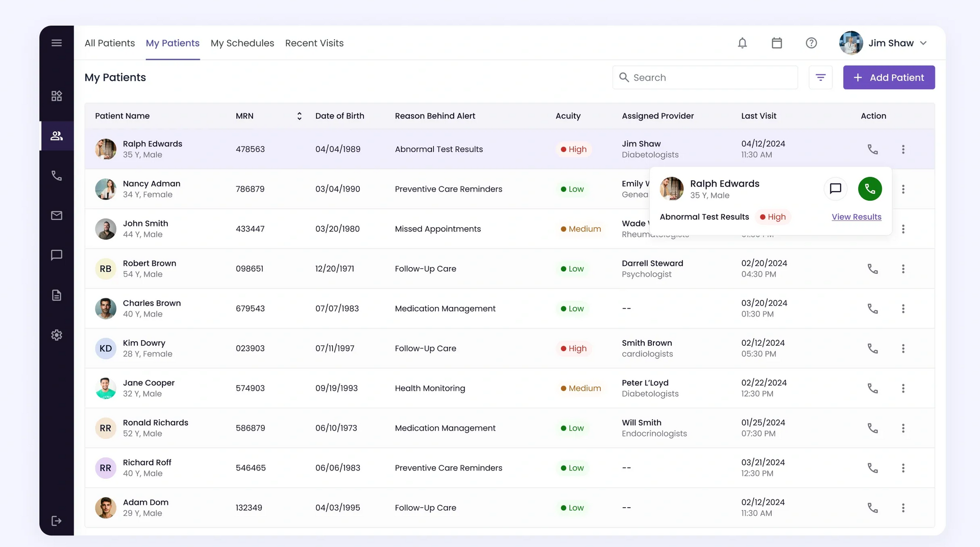The width and height of the screenshot is (980, 547).
Task: Open message icon in Ralph Edwards popup
Action: point(835,189)
